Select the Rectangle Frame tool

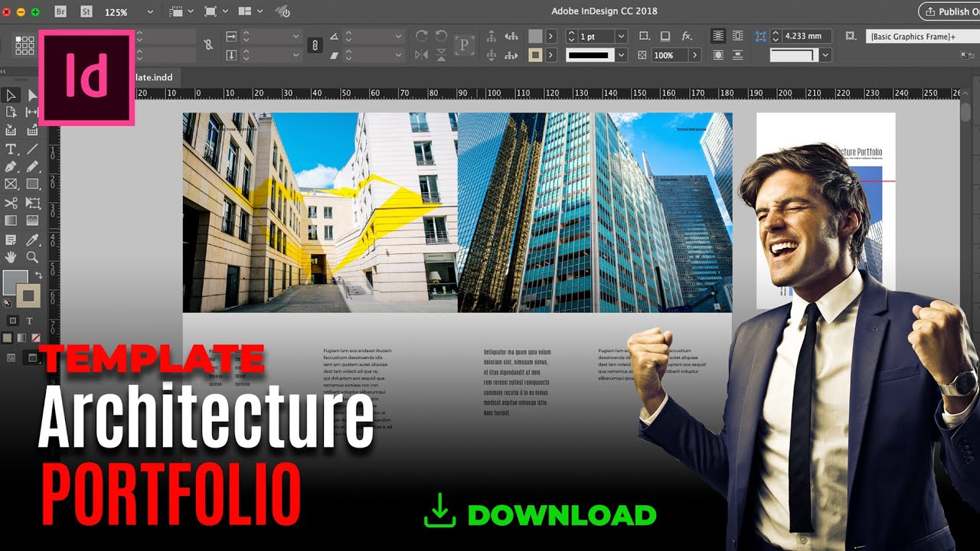click(x=11, y=184)
